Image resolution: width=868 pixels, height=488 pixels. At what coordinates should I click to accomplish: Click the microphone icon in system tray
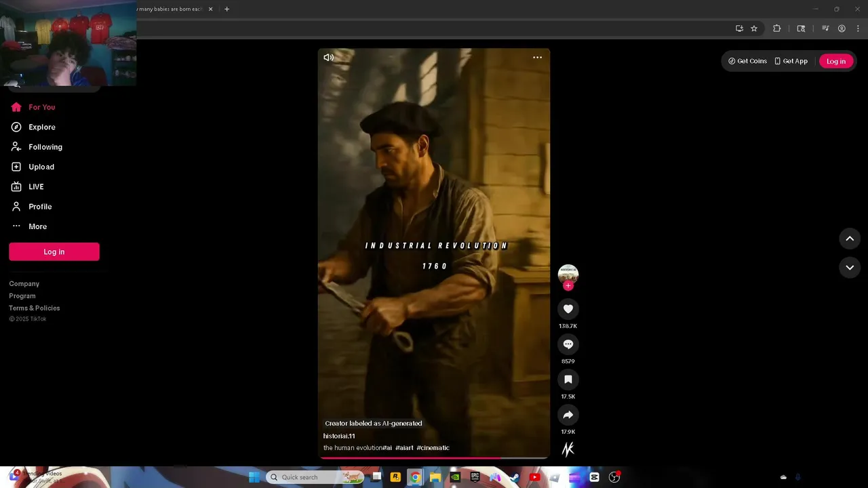[798, 477]
